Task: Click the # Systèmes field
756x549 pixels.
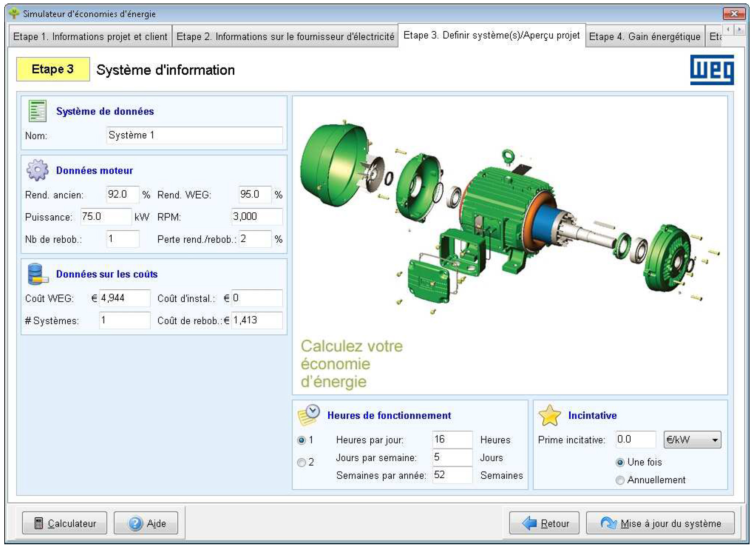Action: [x=125, y=320]
